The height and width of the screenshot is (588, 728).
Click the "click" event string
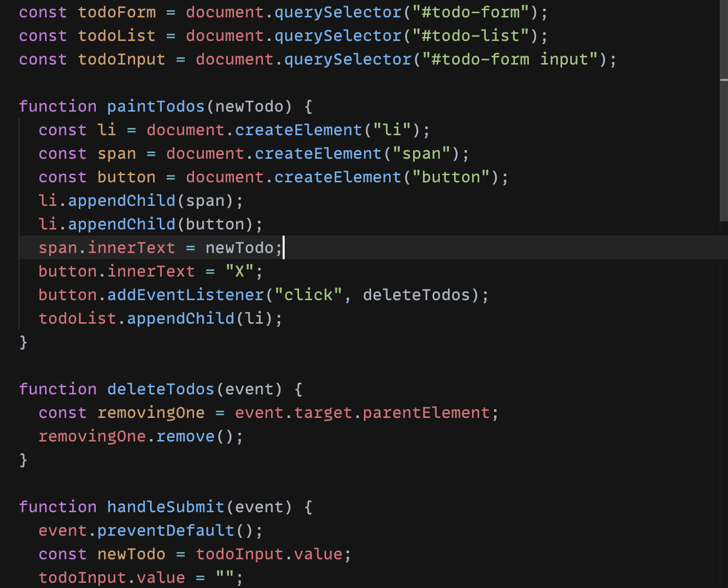click(308, 295)
